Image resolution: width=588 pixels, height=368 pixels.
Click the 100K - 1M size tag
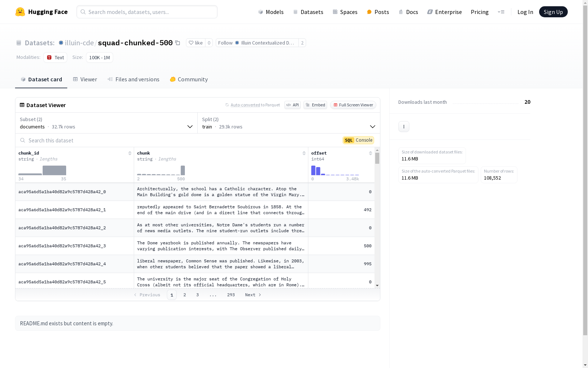click(100, 57)
